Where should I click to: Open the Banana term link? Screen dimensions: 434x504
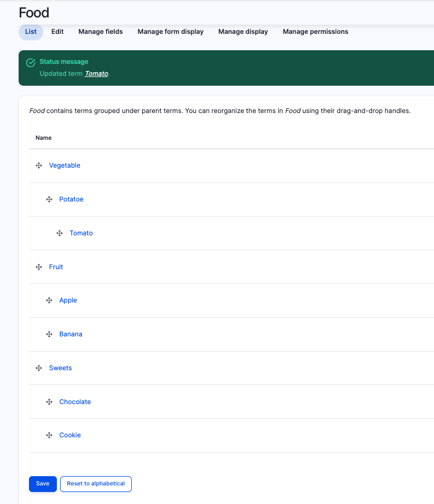pyautogui.click(x=71, y=334)
